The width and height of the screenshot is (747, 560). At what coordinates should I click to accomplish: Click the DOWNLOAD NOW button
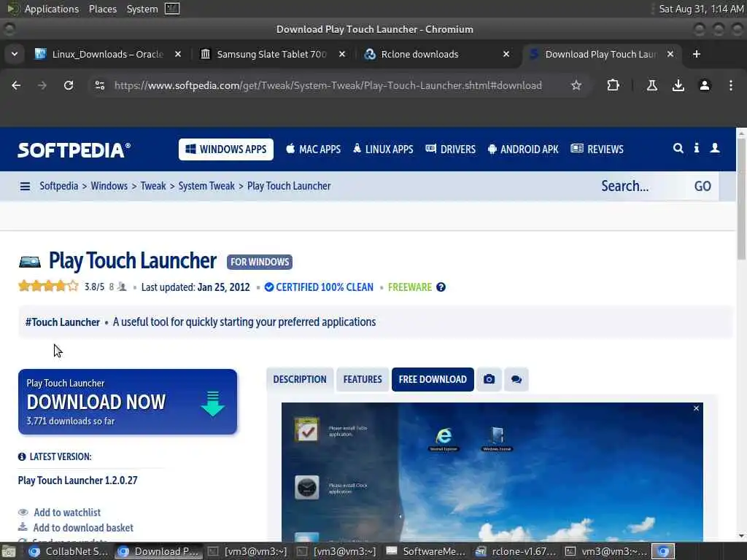coord(128,402)
